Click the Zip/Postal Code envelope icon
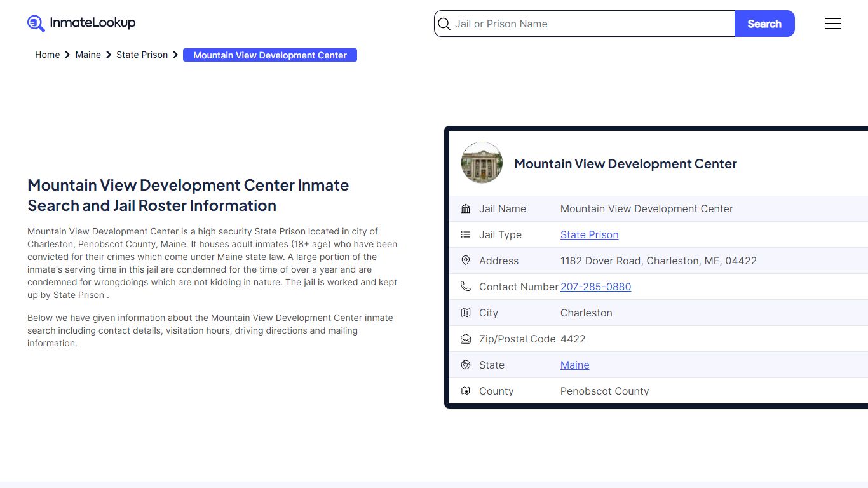This screenshot has width=868, height=488. coord(466,339)
